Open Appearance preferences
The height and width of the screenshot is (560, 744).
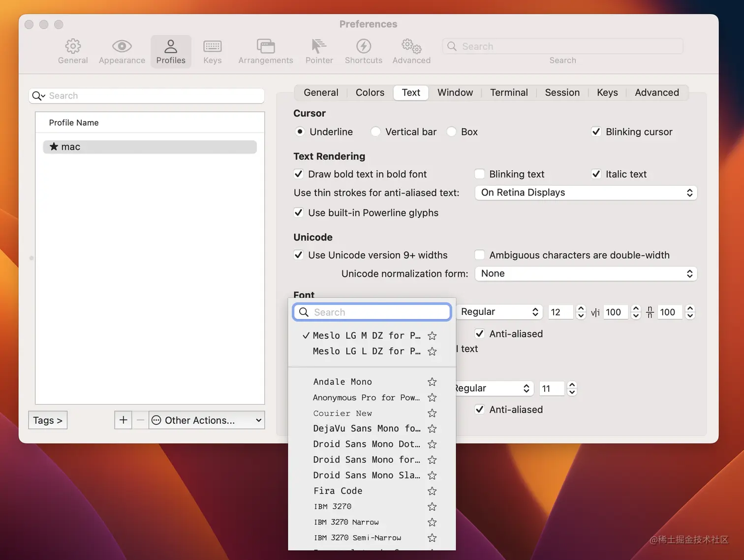pos(122,51)
